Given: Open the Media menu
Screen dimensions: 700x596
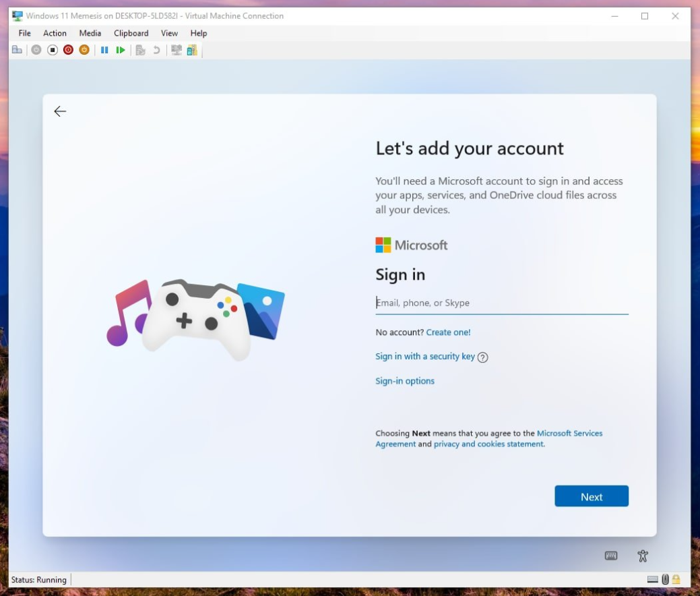Looking at the screenshot, I should pyautogui.click(x=90, y=33).
